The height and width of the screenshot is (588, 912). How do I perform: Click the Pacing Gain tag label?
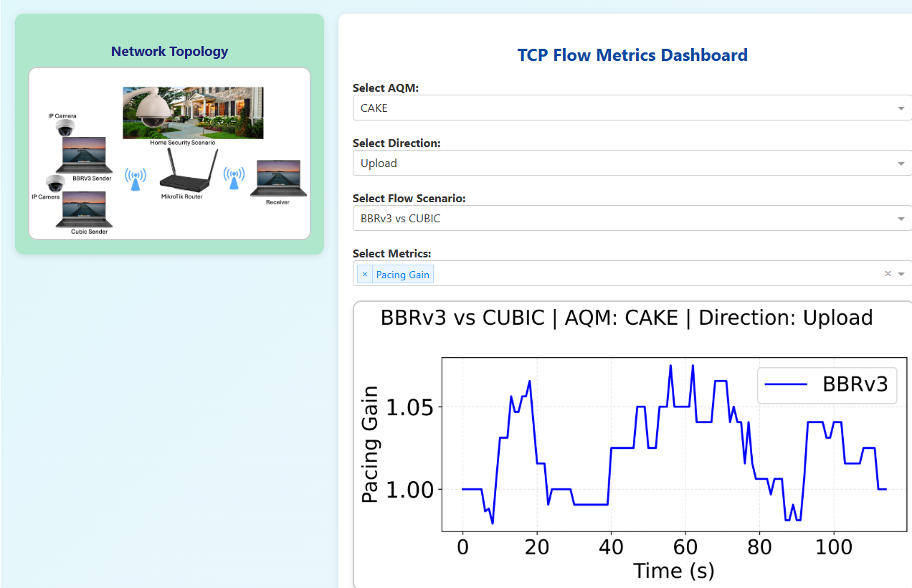(x=402, y=275)
